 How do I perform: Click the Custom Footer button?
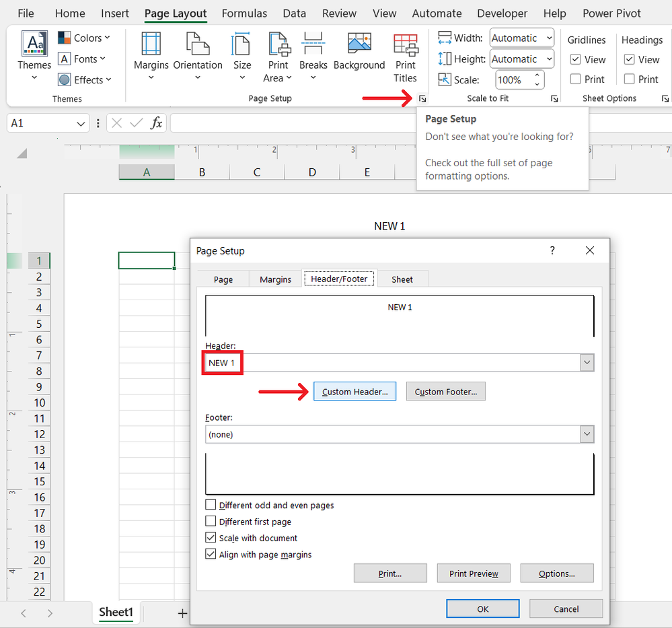pyautogui.click(x=446, y=391)
